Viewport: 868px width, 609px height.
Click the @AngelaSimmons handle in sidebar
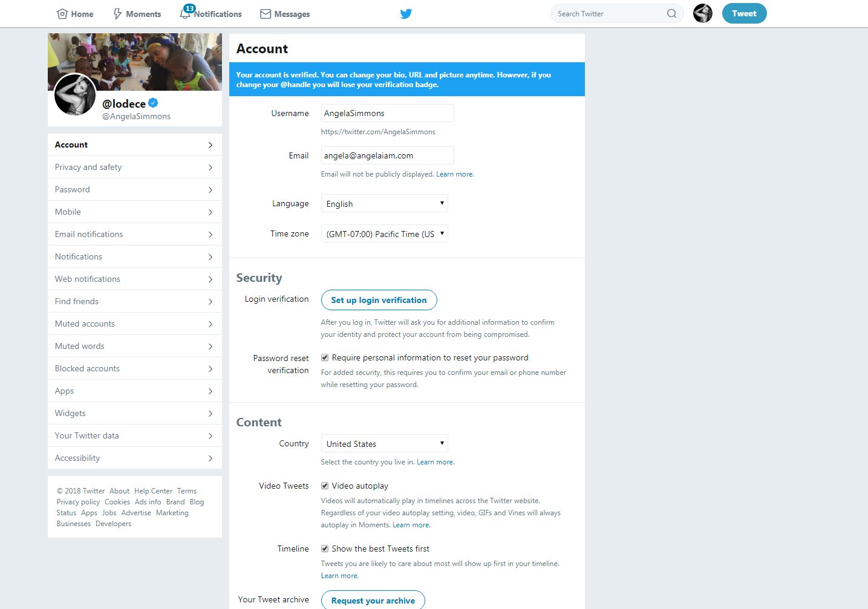click(136, 116)
